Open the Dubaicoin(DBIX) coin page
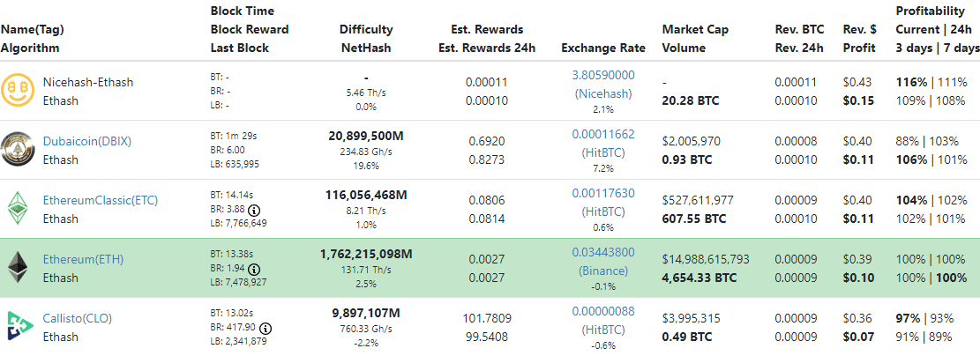Image resolution: width=980 pixels, height=356 pixels. coord(86,141)
